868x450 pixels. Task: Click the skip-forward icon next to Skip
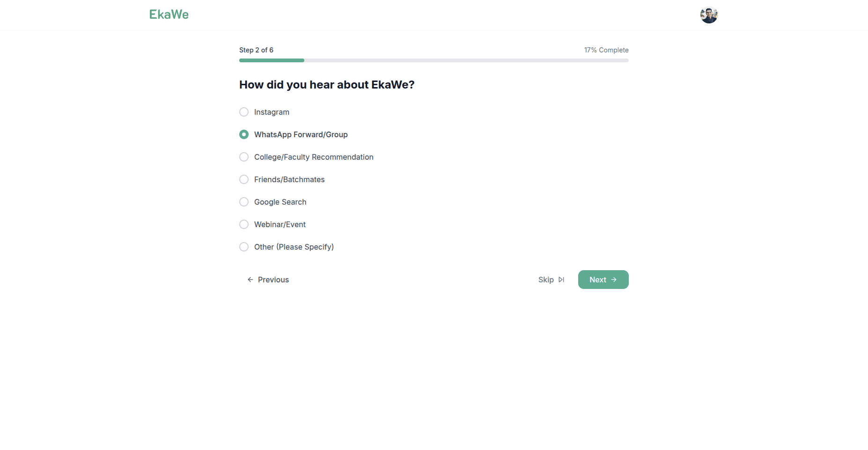pos(561,280)
